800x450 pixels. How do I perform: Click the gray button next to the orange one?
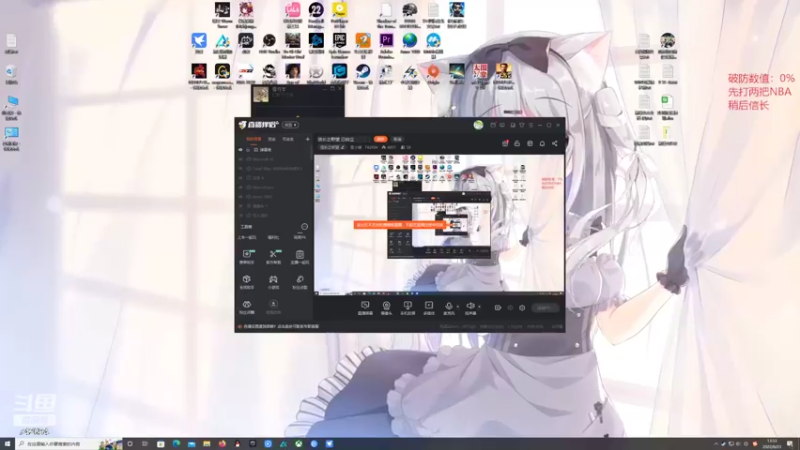coord(397,139)
